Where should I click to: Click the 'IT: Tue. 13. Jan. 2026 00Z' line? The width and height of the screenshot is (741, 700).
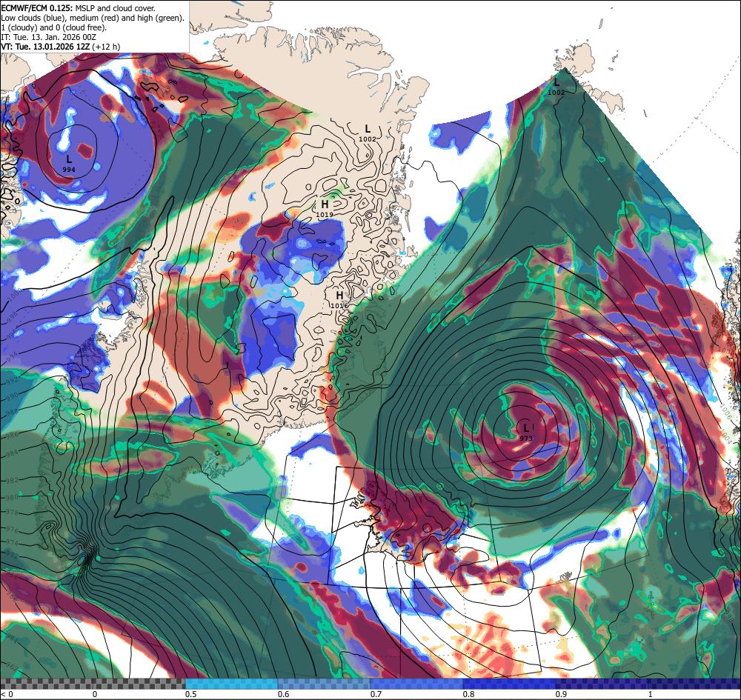tap(48, 37)
